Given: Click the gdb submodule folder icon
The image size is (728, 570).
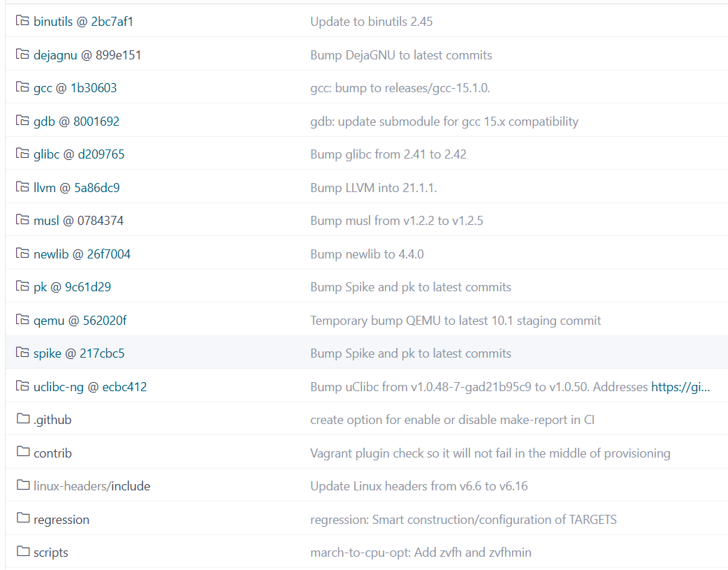Looking at the screenshot, I should click(22, 120).
